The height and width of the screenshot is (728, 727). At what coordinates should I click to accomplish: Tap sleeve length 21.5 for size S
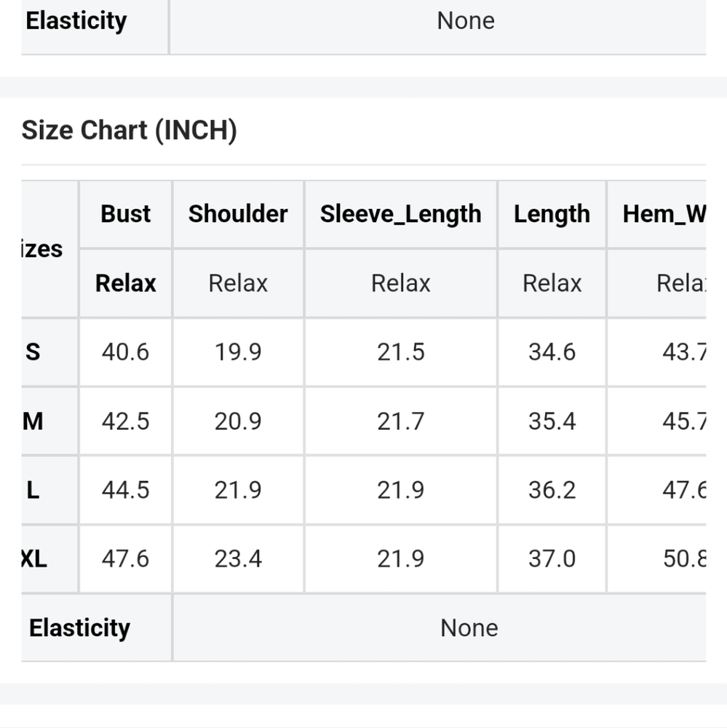point(400,352)
